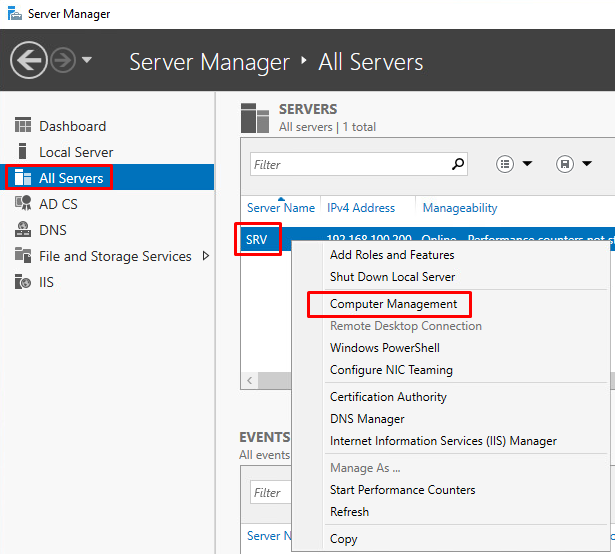Click the Server Manager title icon

tap(15, 14)
